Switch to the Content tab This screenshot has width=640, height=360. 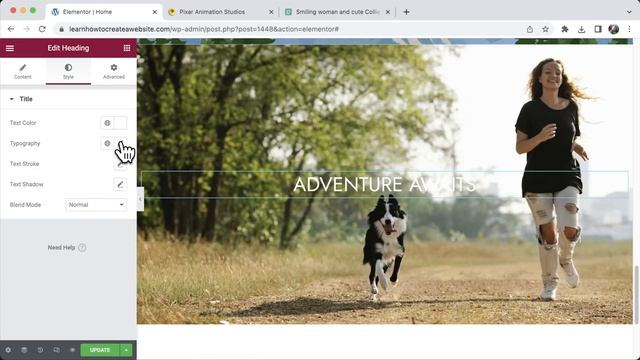point(23,71)
